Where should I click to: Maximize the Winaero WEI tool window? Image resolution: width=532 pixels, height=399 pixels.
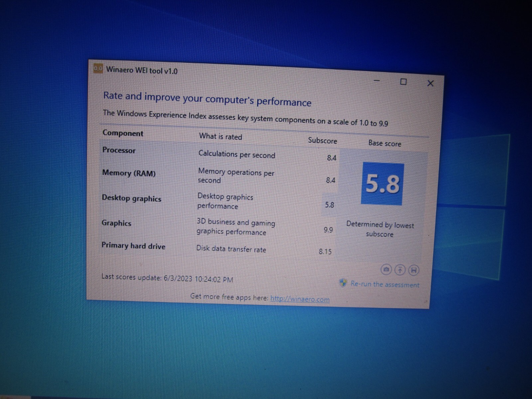pyautogui.click(x=403, y=82)
